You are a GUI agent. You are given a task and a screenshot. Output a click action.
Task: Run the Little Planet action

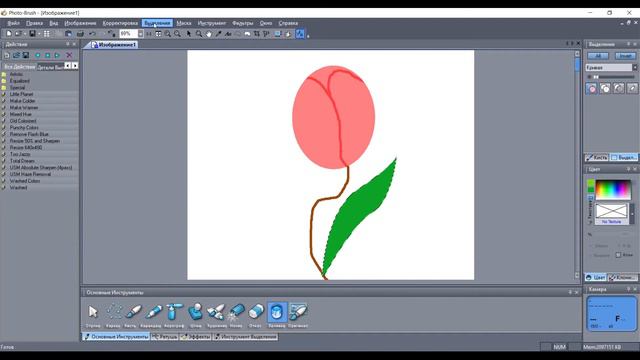click(x=21, y=94)
